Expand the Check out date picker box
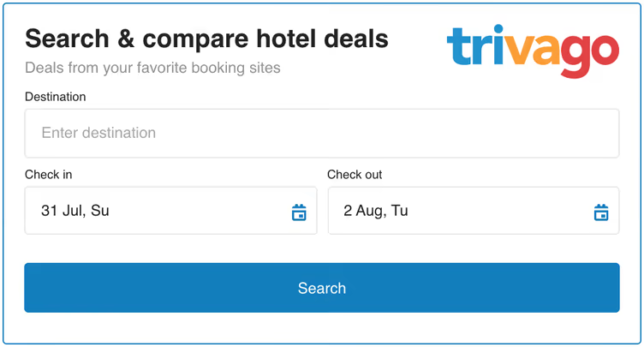 pos(473,211)
